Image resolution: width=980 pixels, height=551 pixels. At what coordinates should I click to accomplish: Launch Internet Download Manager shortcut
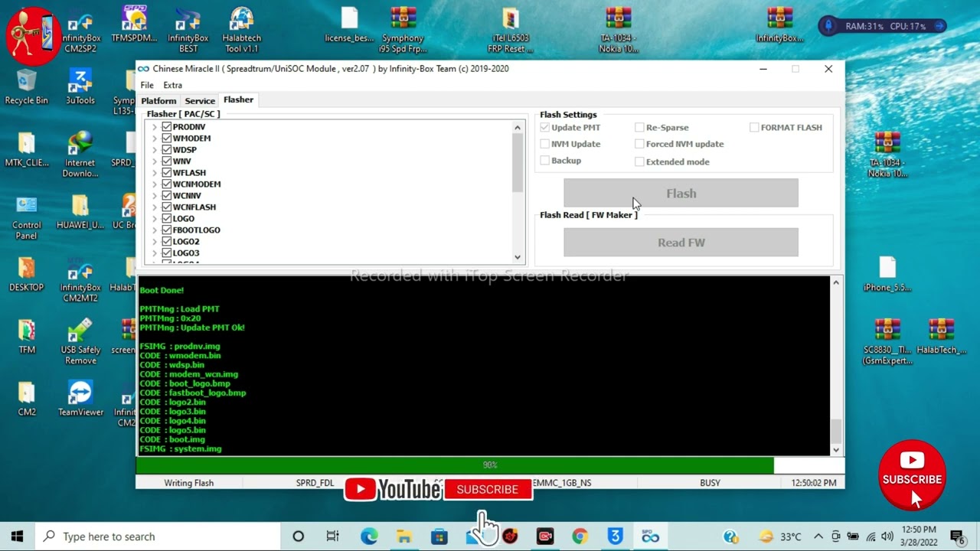[x=80, y=155]
